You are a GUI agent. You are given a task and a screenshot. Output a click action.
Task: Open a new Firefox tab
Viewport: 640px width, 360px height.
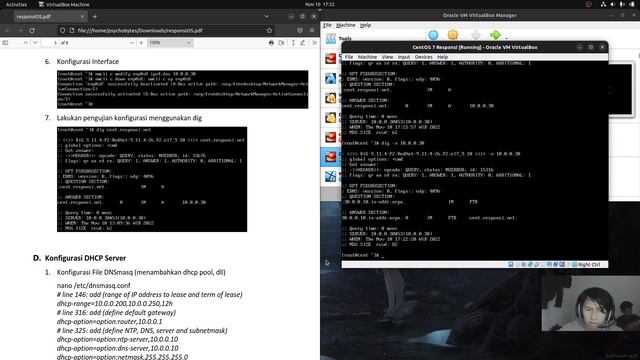[x=95, y=16]
